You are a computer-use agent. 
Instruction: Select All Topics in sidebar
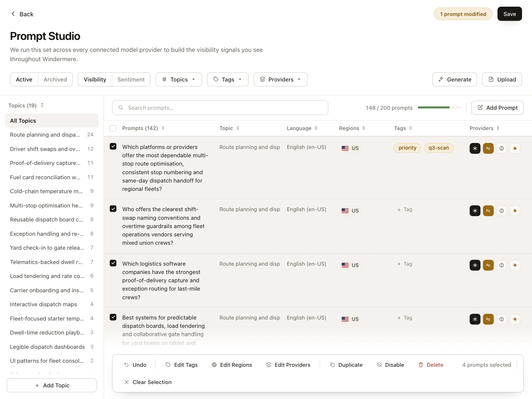click(x=52, y=121)
